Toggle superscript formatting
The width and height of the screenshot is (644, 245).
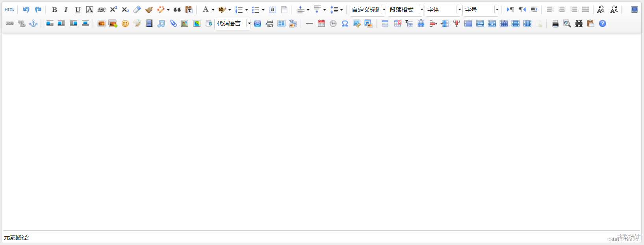tap(113, 9)
